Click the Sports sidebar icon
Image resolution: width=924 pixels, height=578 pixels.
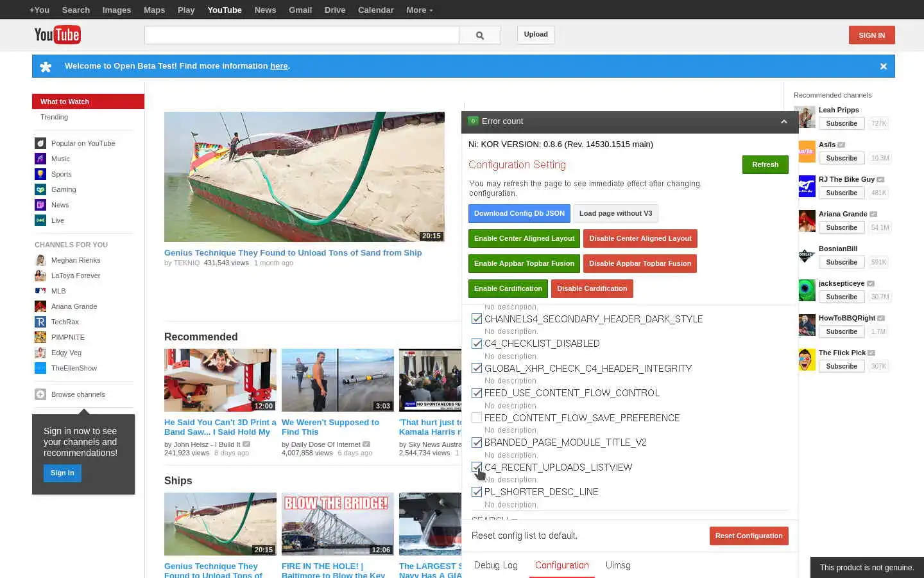click(40, 174)
